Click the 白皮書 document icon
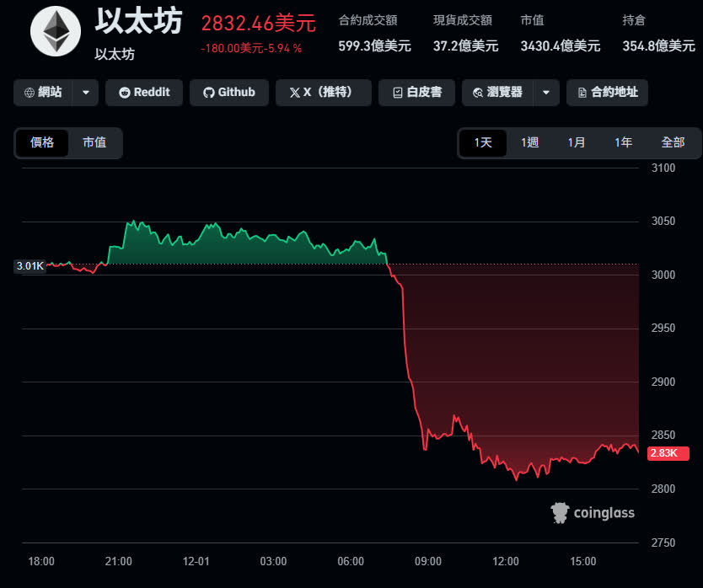The width and height of the screenshot is (703, 588). [397, 93]
